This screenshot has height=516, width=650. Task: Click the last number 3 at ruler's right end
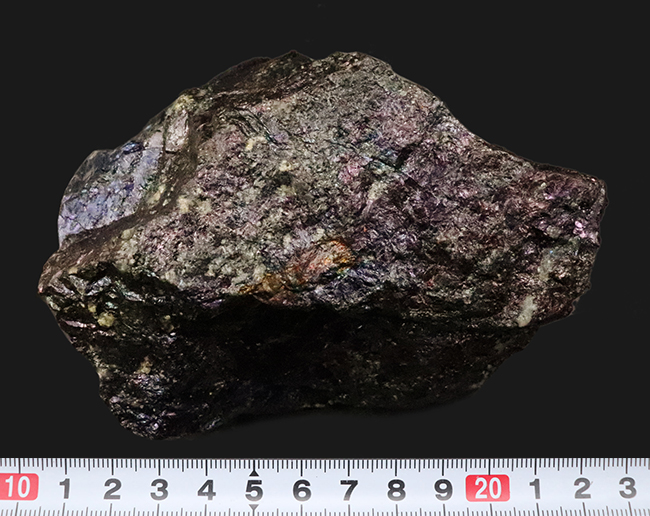(628, 489)
